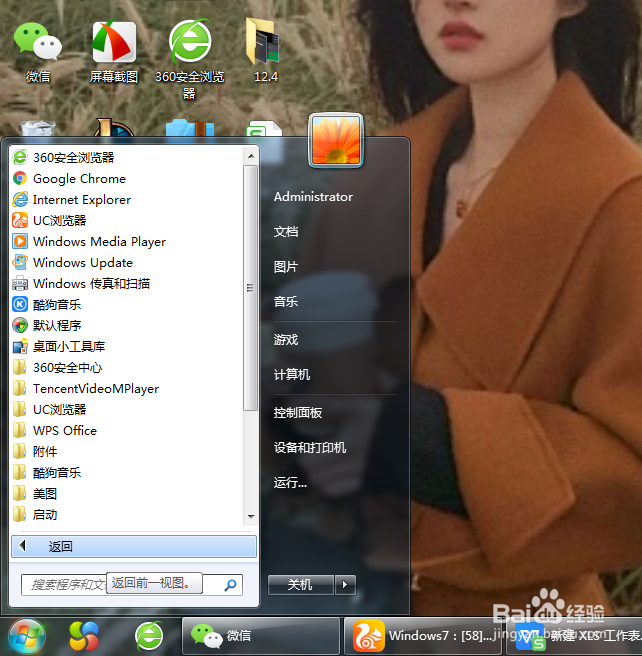This screenshot has width=642, height=656.
Task: Open 文档 from start menu
Action: click(x=286, y=231)
